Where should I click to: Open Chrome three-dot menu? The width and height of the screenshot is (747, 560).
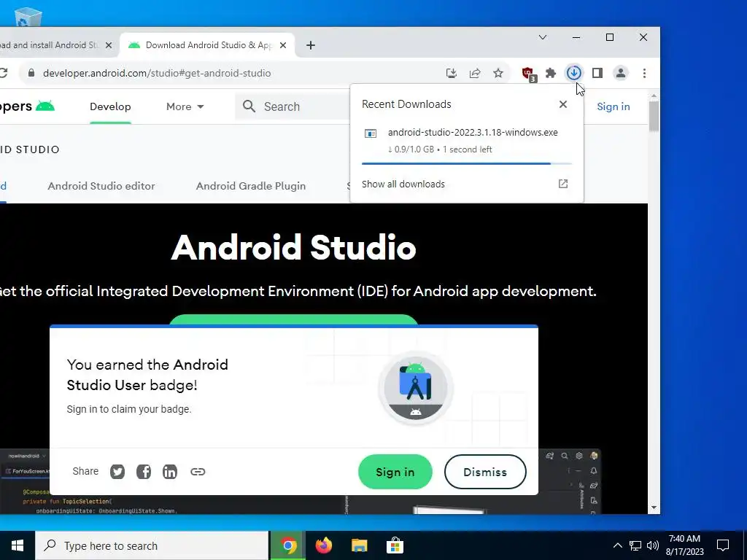pos(645,73)
